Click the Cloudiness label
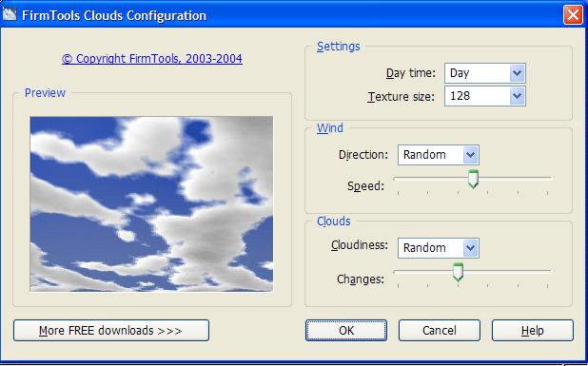Screen dimensions: 588x366 click(x=360, y=245)
